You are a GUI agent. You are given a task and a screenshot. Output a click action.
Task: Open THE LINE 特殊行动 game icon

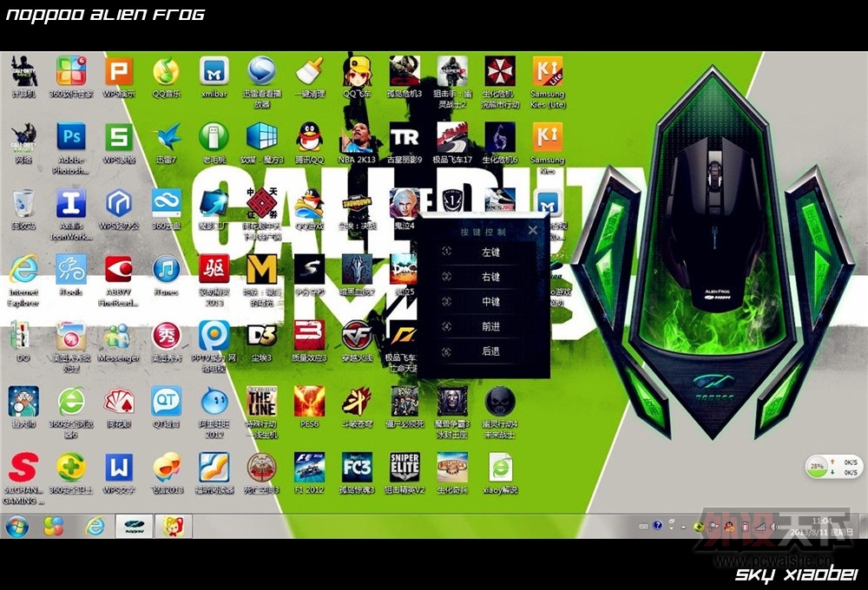coord(262,401)
